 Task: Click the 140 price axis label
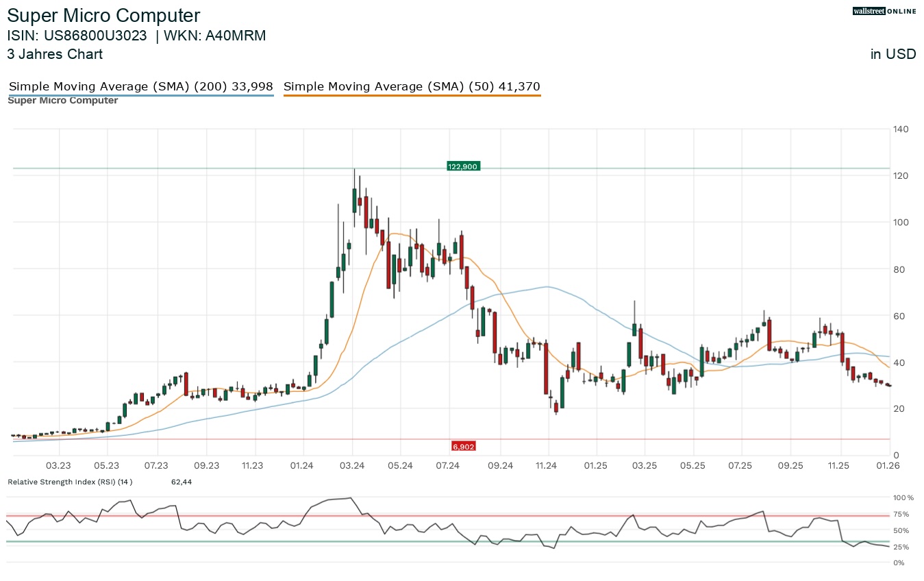coord(902,129)
